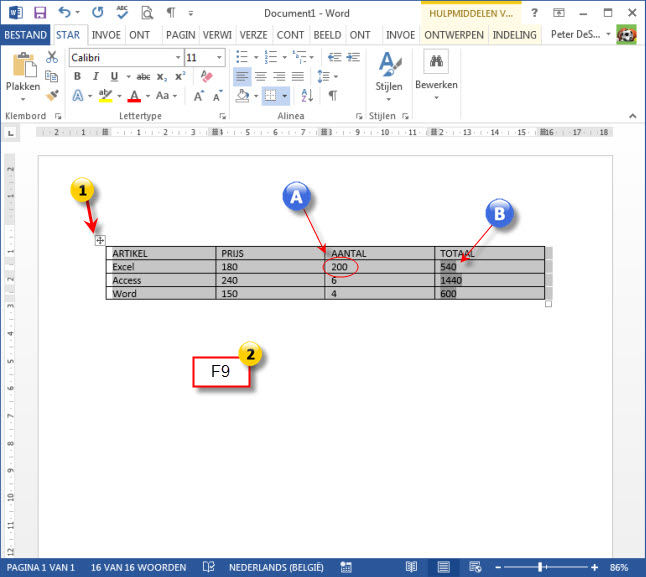Open the font name dropdown showing Calibri
The image size is (646, 577).
pyautogui.click(x=178, y=57)
